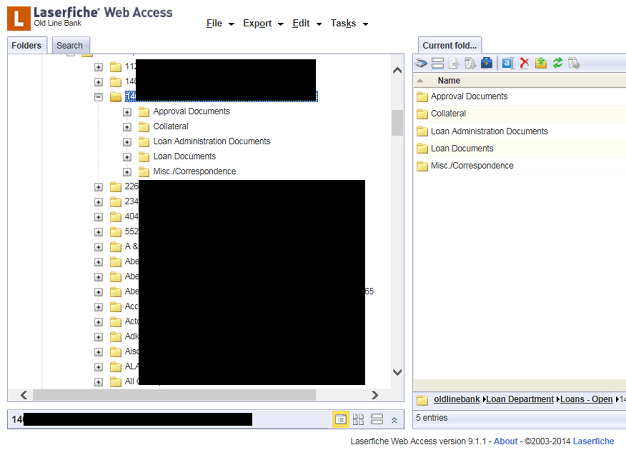Screen dimensions: 626x450
Task: Expand Approval Documents in the folder tree
Action: pos(127,112)
